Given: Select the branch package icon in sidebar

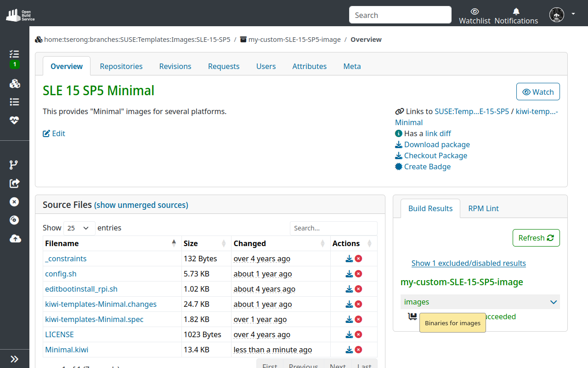Looking at the screenshot, I should 14,164.
